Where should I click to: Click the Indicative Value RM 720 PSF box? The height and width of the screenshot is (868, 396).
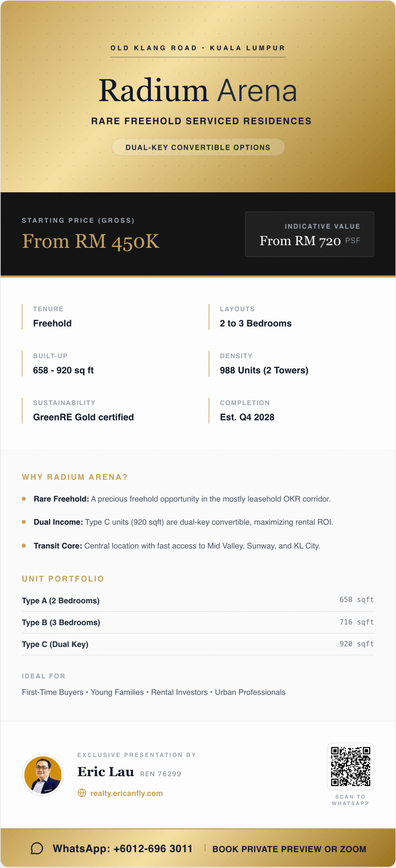(309, 234)
